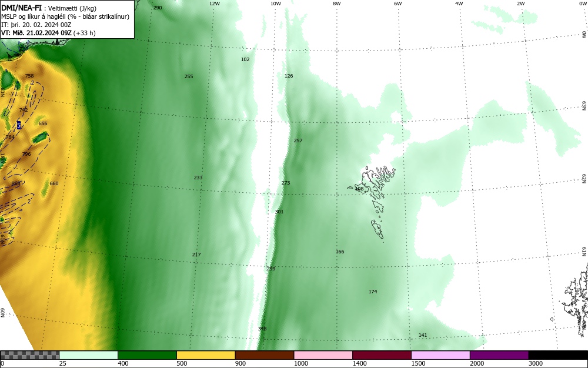Click the '4W' longitude label

coord(459,4)
